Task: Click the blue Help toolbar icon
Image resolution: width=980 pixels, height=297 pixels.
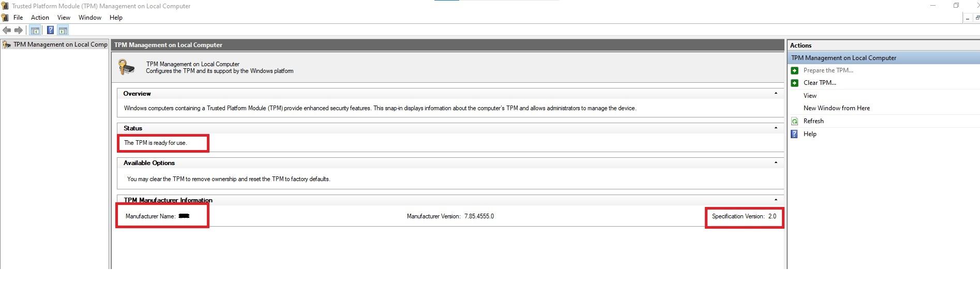Action: point(50,31)
